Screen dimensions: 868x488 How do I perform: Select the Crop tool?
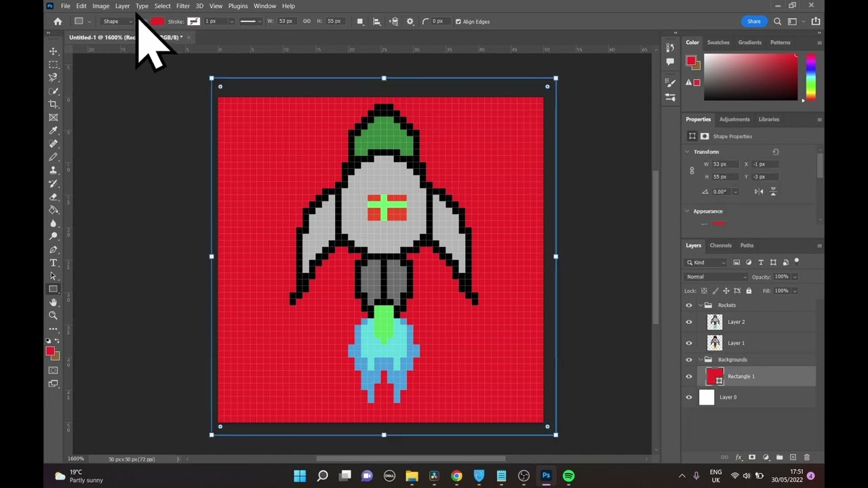tap(53, 104)
